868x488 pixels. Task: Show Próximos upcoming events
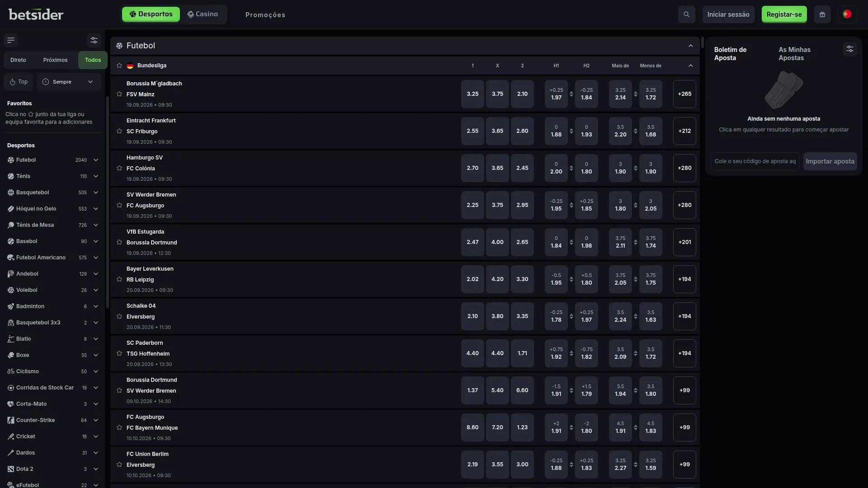coord(55,60)
